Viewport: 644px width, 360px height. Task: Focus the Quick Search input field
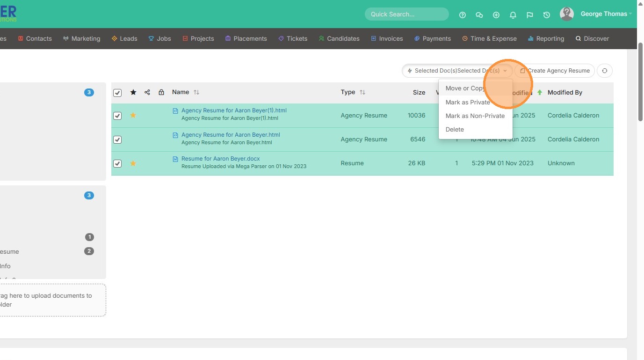click(406, 14)
